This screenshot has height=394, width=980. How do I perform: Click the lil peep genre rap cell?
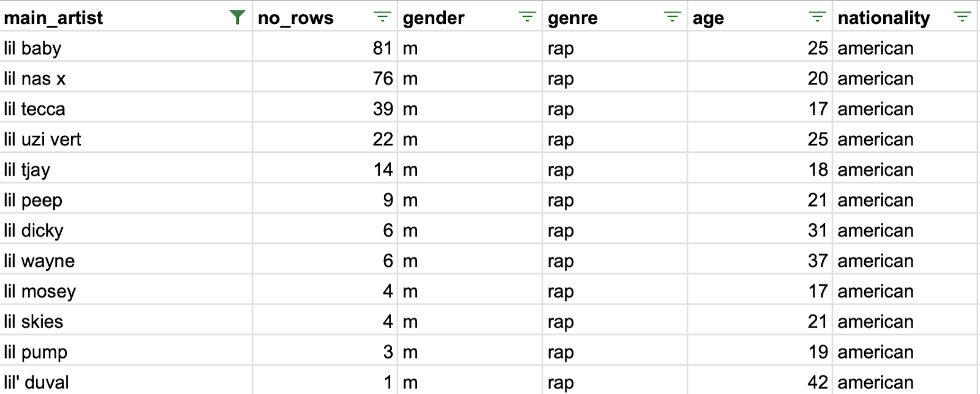(614, 199)
